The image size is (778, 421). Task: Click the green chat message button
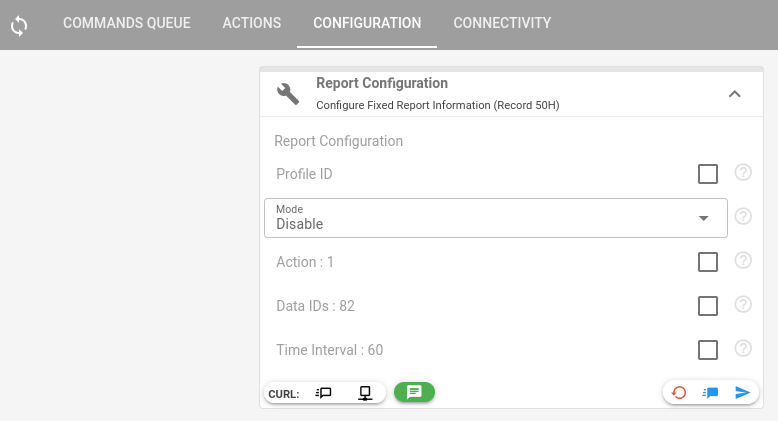point(414,392)
